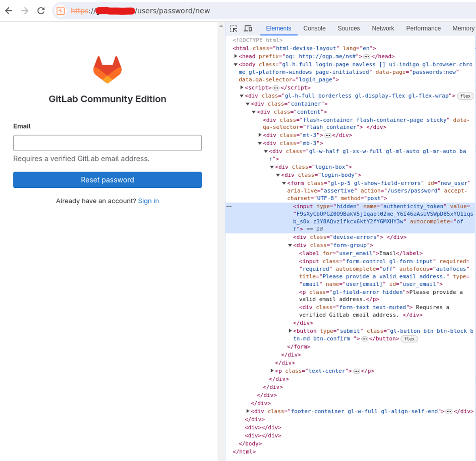Select the devise-errors div line
The image size is (476, 461).
(x=350, y=237)
